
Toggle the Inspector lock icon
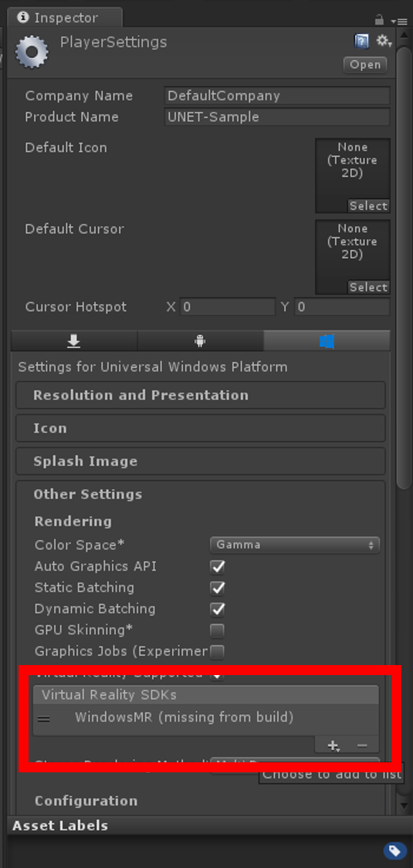(x=379, y=20)
